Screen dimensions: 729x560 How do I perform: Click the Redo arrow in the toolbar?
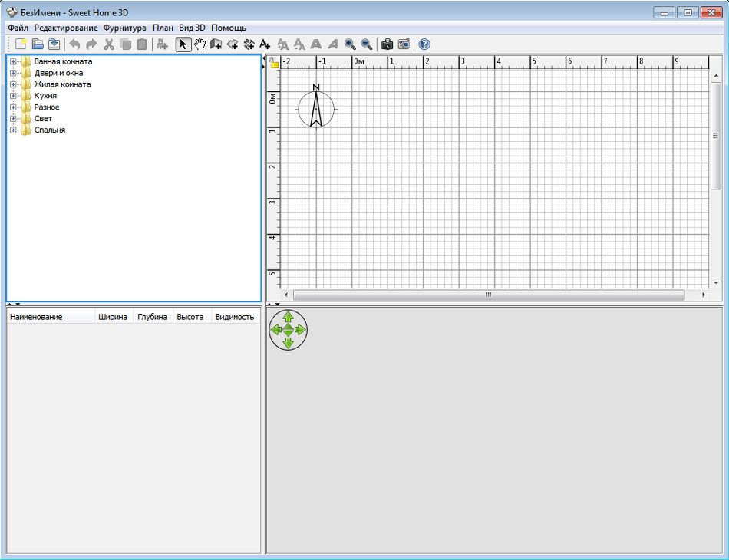(x=91, y=44)
